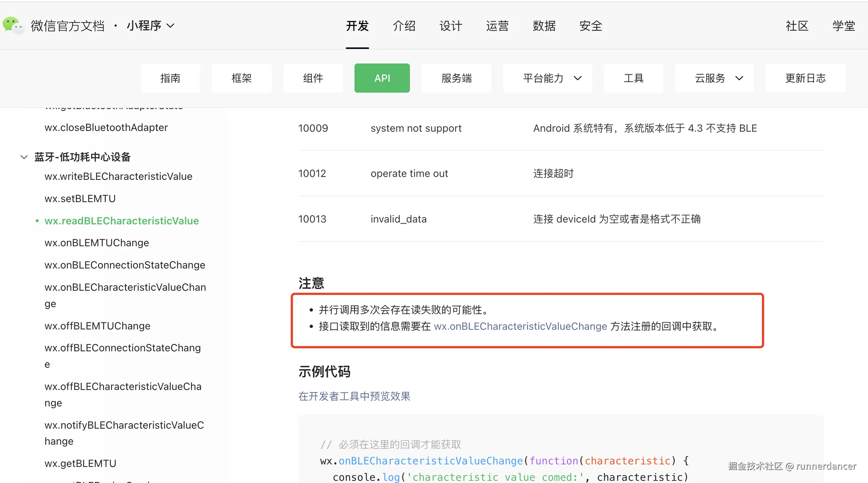Screen dimensions: 868x483
Task: Open the 运营 navigation tab
Action: (x=497, y=26)
